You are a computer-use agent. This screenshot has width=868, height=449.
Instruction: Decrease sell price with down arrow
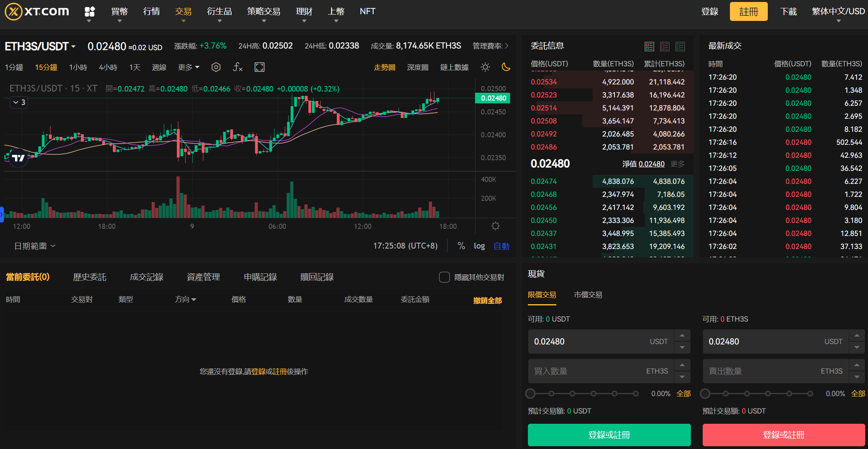click(x=857, y=348)
